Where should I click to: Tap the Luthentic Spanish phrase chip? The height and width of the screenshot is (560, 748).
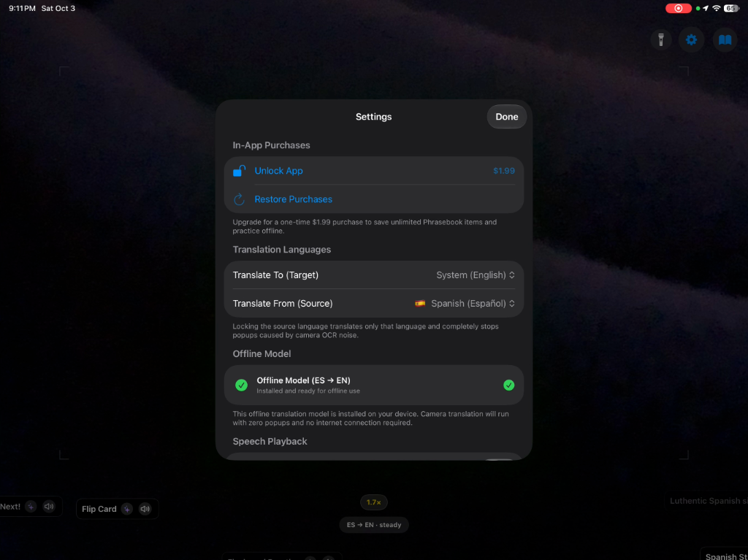click(707, 501)
